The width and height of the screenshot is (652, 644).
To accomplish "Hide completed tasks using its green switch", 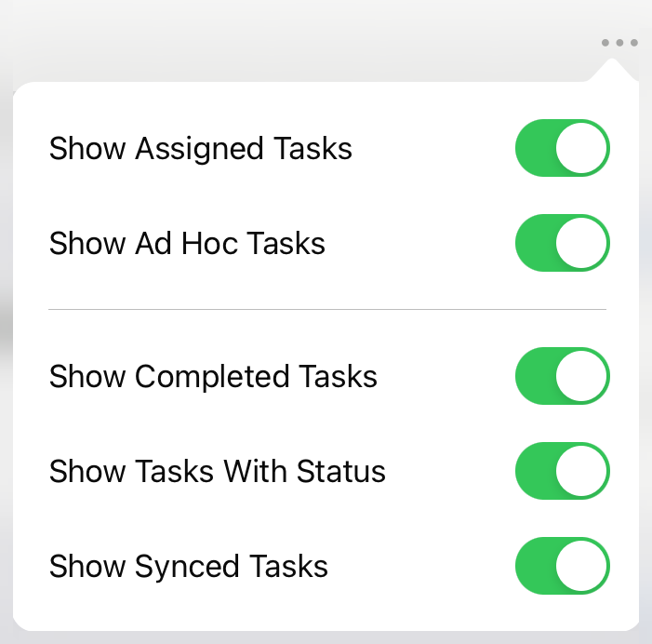I will 562,376.
